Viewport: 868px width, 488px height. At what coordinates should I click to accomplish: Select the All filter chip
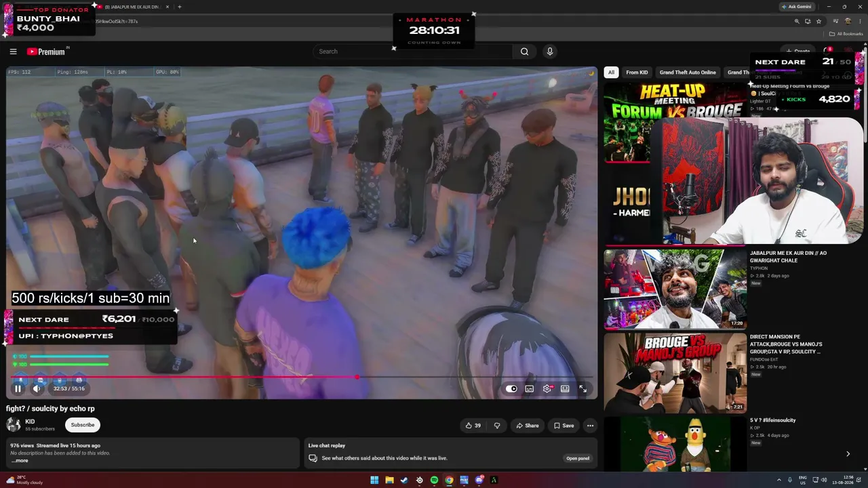point(611,73)
